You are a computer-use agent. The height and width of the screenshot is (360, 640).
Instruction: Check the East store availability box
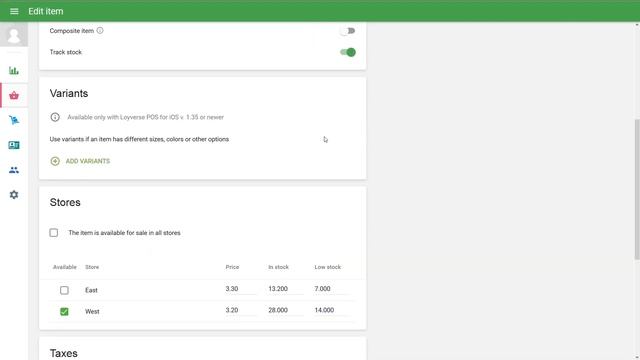point(64,290)
